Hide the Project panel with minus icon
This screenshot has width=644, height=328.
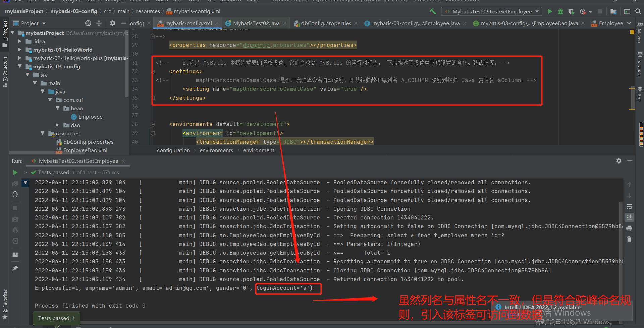tap(123, 23)
